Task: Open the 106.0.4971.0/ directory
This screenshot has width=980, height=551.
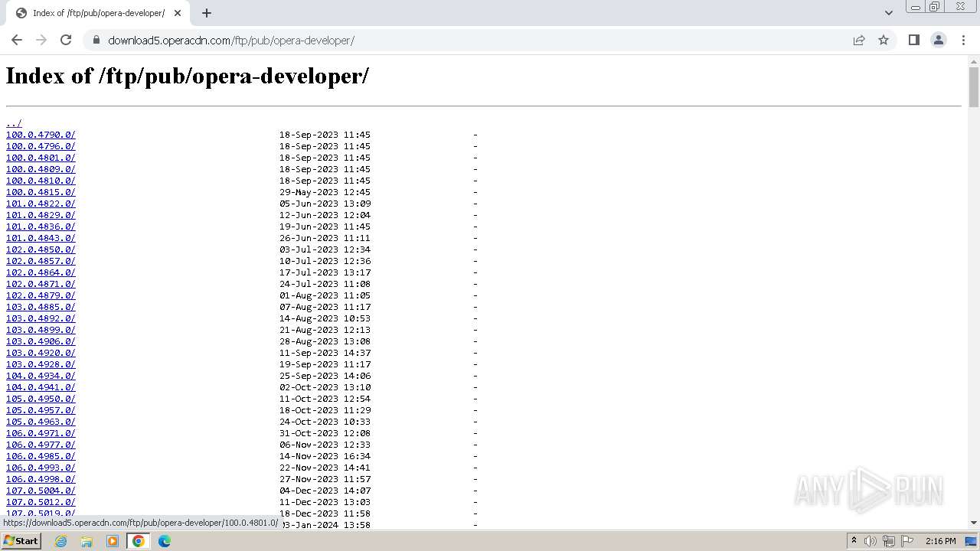Action: click(x=41, y=433)
